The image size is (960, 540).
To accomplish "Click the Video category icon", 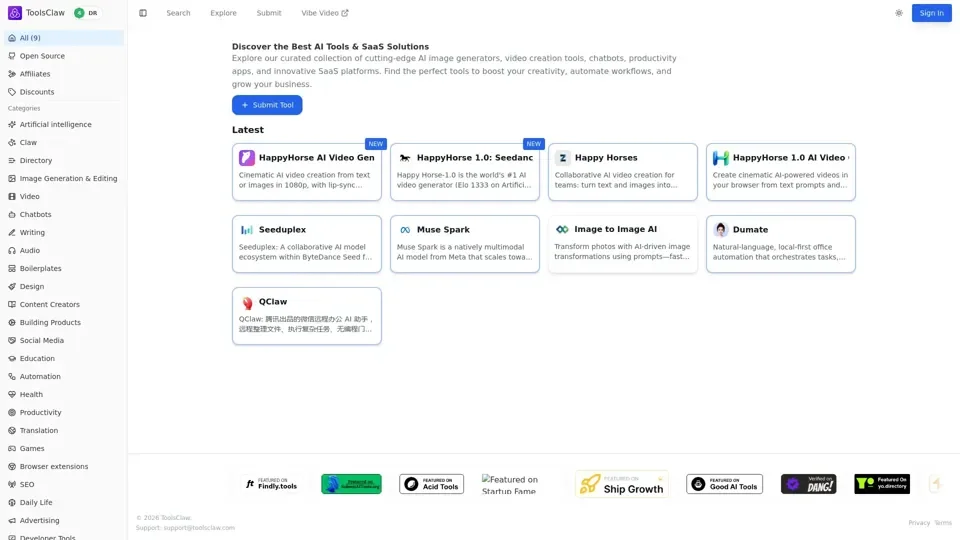I will pyautogui.click(x=12, y=197).
